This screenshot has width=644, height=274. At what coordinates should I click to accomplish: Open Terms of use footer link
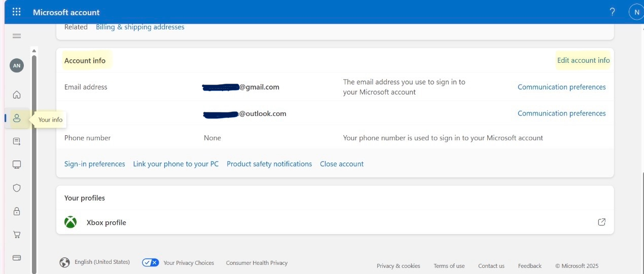tap(449, 266)
